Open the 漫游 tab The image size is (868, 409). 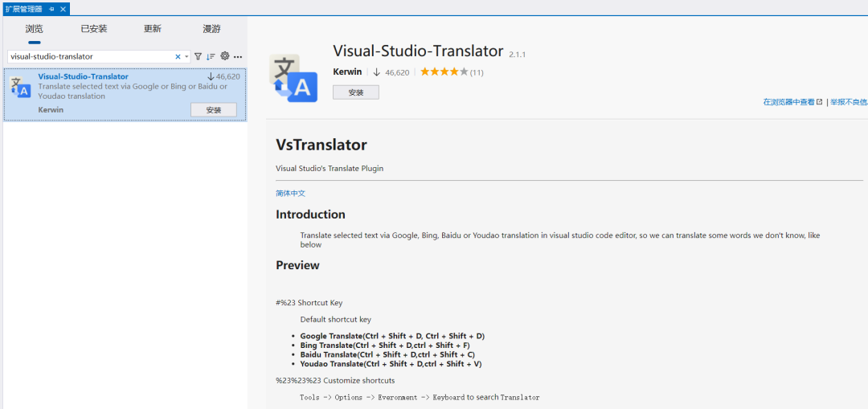[211, 29]
